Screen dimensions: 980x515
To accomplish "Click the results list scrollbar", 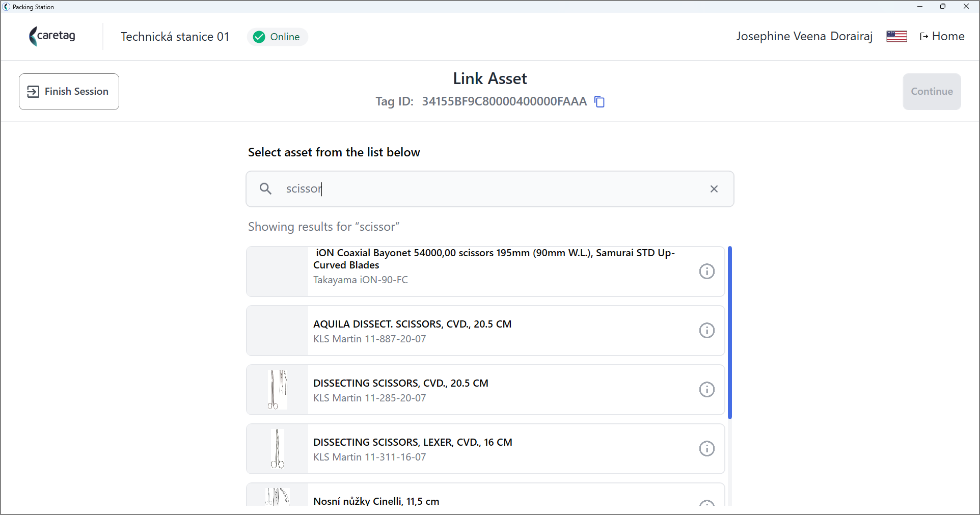I will pos(730,333).
